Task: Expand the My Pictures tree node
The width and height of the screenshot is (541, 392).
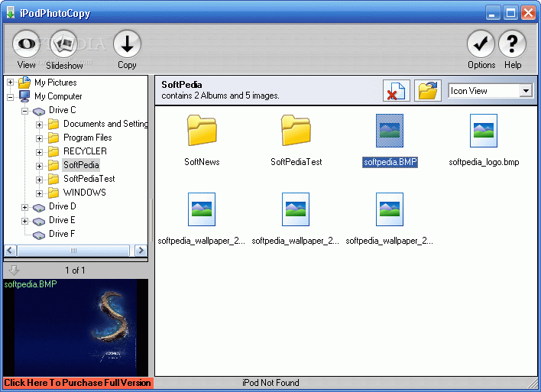Action: 11,83
